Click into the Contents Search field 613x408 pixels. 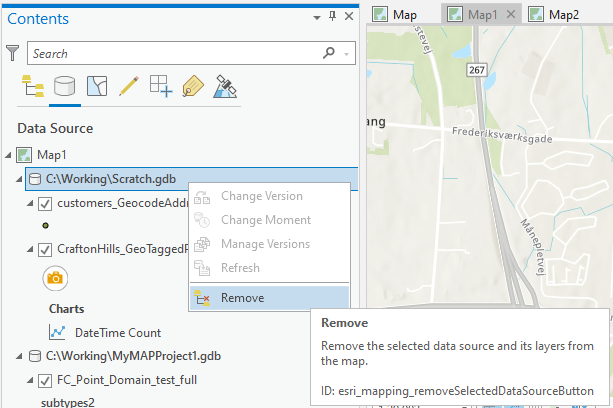[x=170, y=53]
